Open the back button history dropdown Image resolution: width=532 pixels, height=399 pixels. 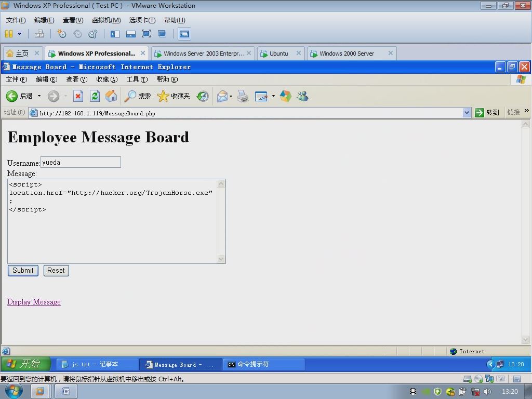(x=39, y=96)
